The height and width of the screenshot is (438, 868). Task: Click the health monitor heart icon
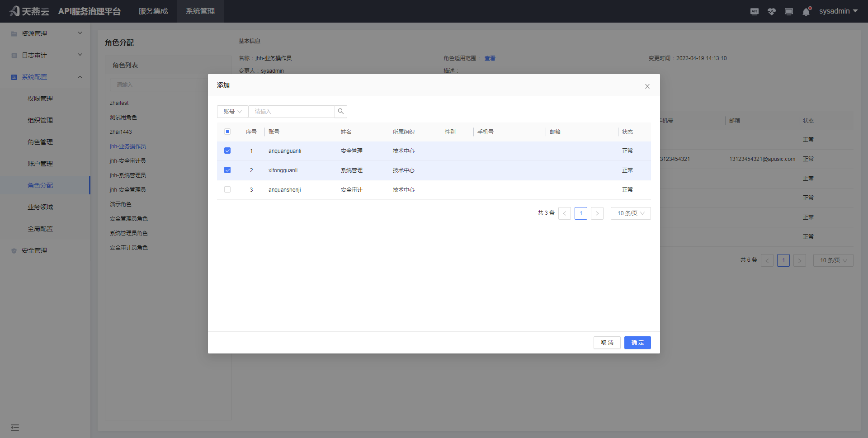(x=772, y=11)
